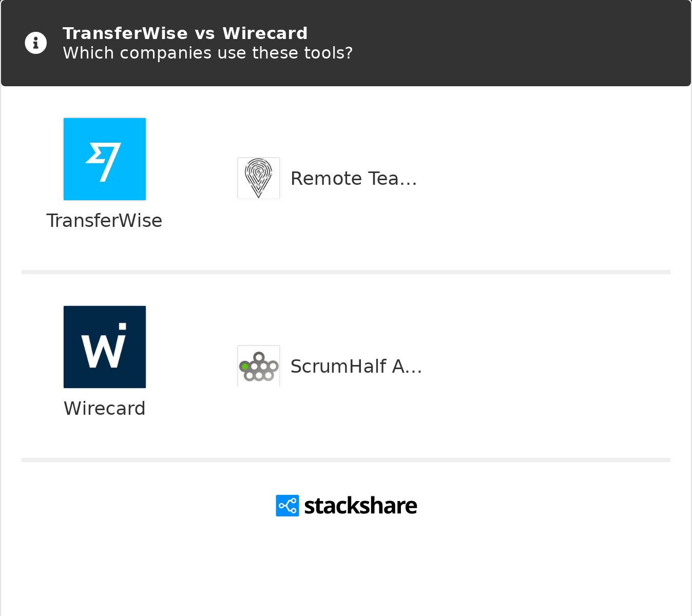Click the white flag symbol in TransferWise logo
The width and height of the screenshot is (692, 616).
104,161
